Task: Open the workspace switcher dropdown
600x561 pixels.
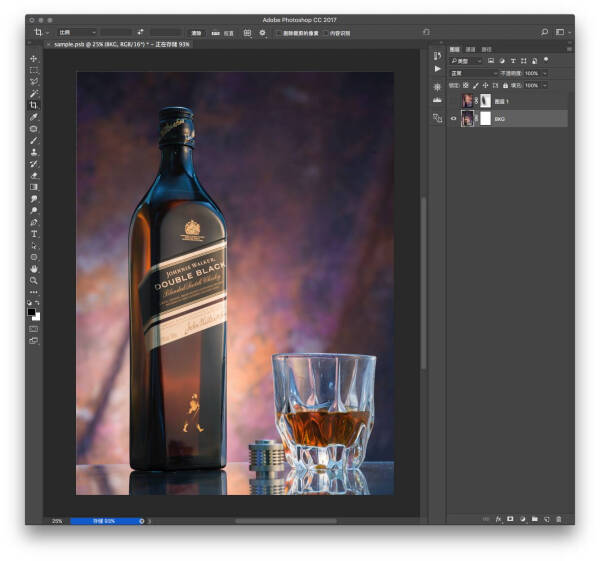Action: point(562,32)
